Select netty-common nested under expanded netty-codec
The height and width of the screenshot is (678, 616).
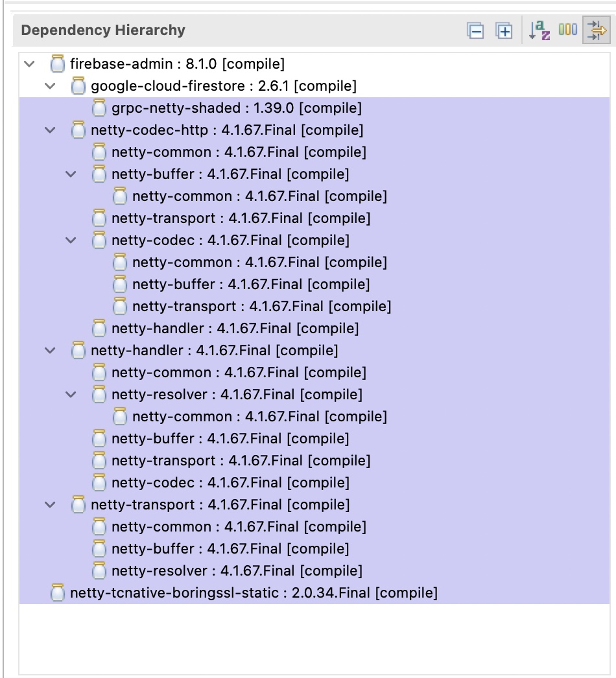tap(259, 263)
